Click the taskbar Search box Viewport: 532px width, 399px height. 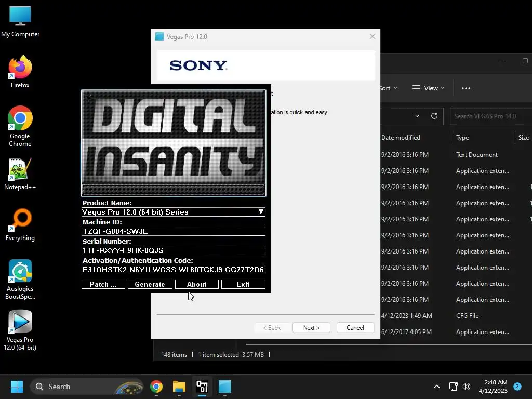pos(87,387)
